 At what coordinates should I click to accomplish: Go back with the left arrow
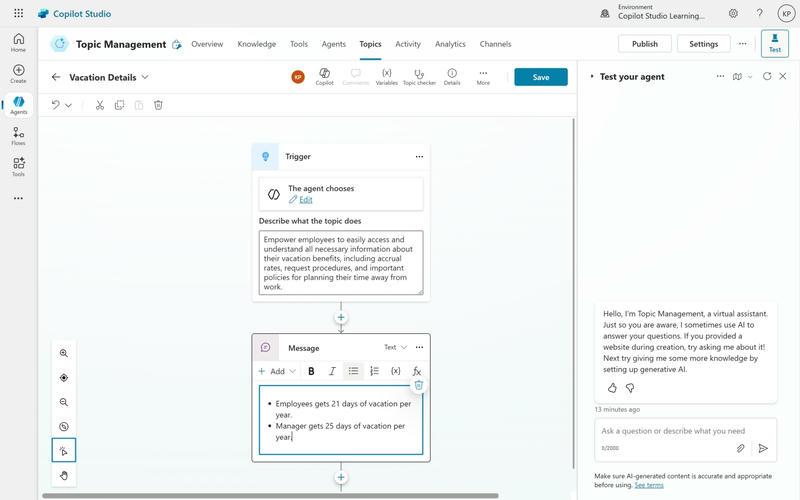[56, 77]
